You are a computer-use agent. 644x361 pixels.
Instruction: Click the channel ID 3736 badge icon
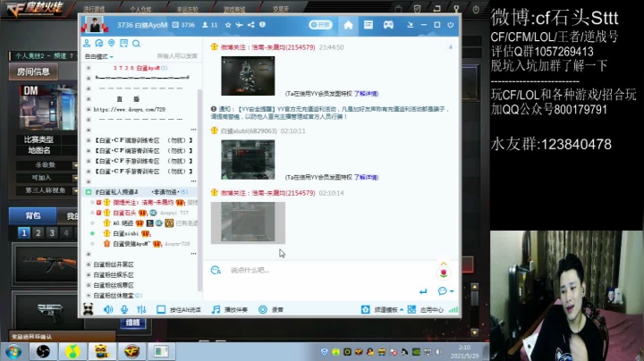[x=175, y=25]
